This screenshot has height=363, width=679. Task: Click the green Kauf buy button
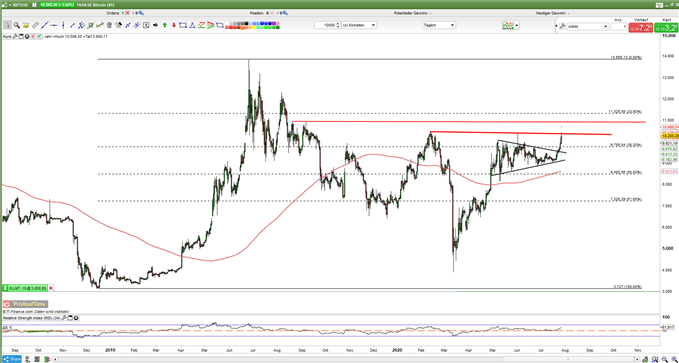coord(666,28)
